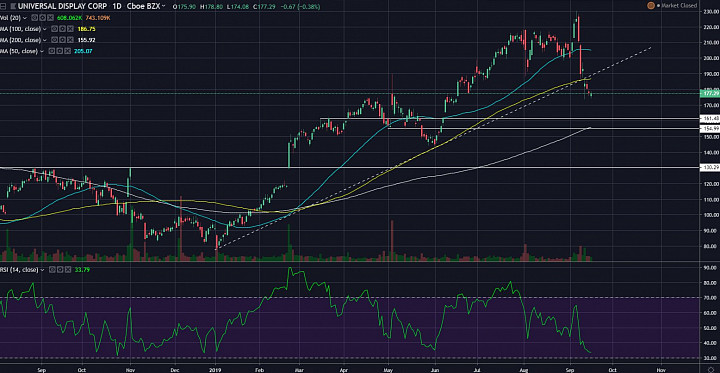Click the 2019 label on time axis
Screen dimensions: 720x373
[216, 369]
